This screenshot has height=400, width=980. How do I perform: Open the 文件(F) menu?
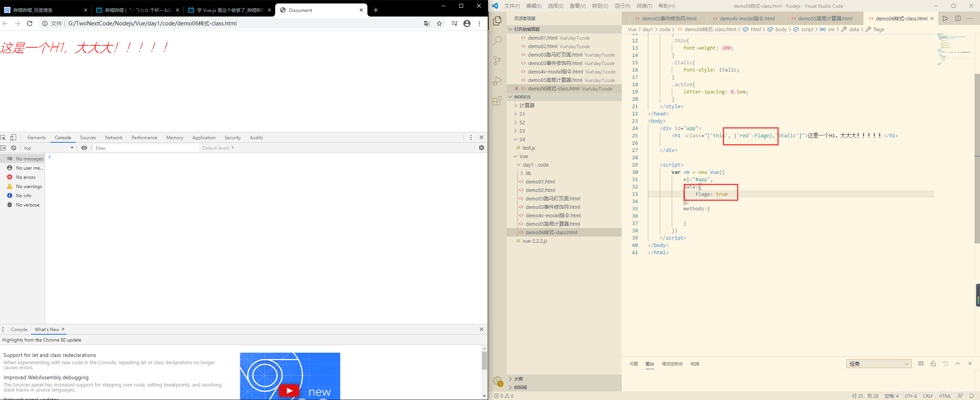tap(512, 6)
